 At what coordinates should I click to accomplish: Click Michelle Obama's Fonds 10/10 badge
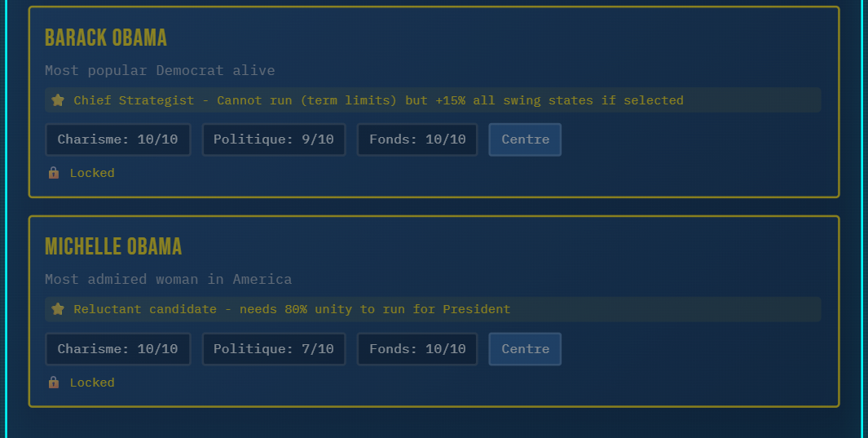click(417, 349)
